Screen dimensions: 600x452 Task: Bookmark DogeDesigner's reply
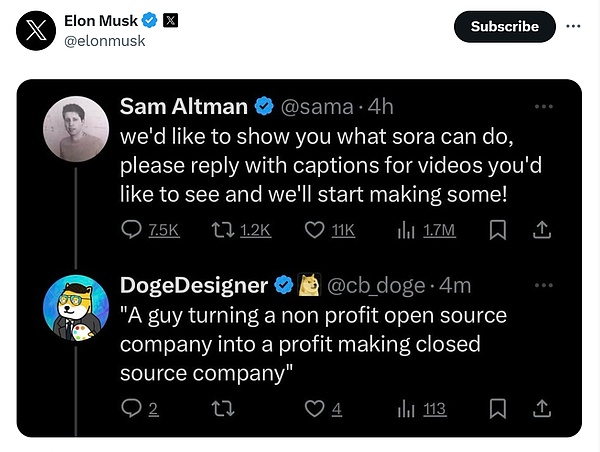point(497,408)
